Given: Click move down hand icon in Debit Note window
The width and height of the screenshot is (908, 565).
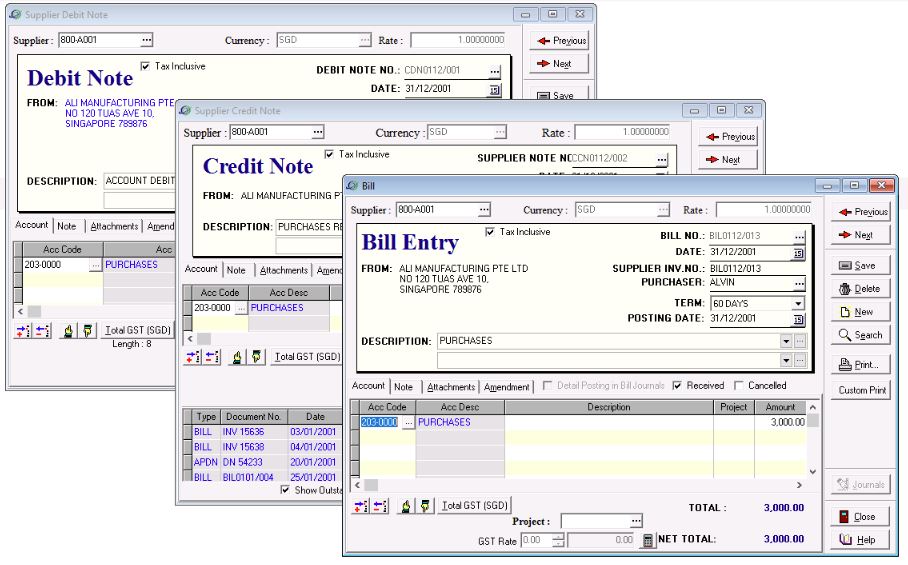Looking at the screenshot, I should point(87,331).
